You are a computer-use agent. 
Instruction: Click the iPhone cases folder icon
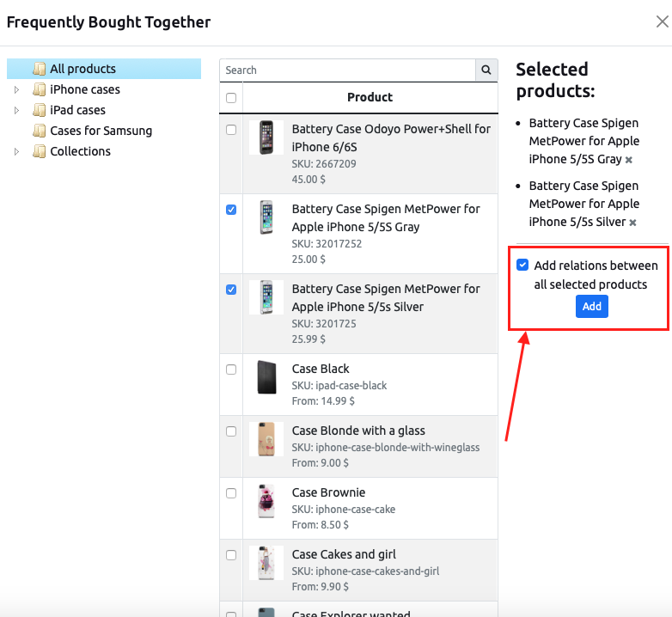click(x=40, y=89)
